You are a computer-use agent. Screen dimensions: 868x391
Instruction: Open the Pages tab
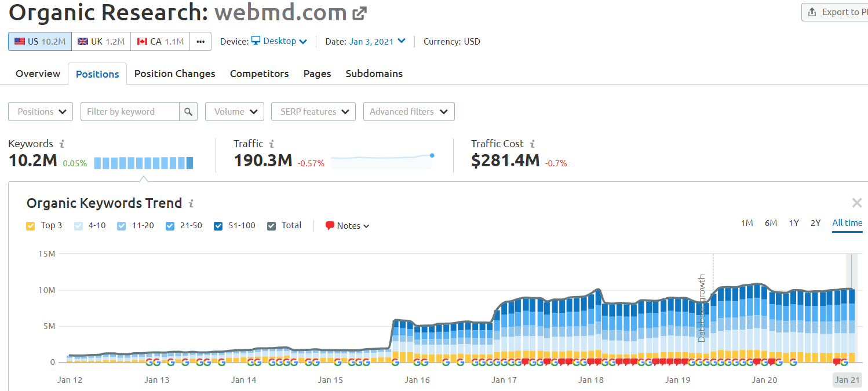(x=317, y=74)
